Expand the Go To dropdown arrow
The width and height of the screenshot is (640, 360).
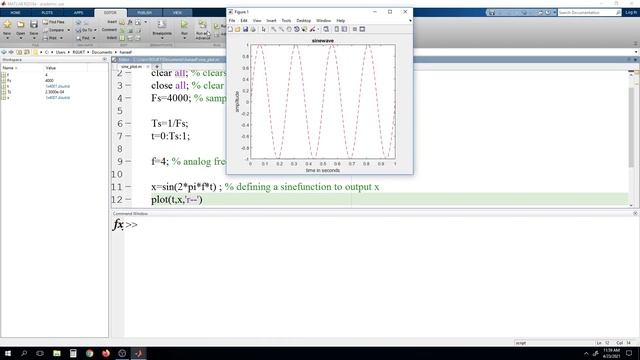[96, 30]
